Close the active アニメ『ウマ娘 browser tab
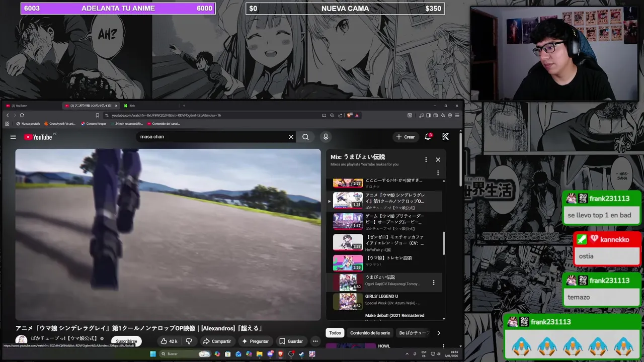The height and width of the screenshot is (362, 644). (x=116, y=106)
